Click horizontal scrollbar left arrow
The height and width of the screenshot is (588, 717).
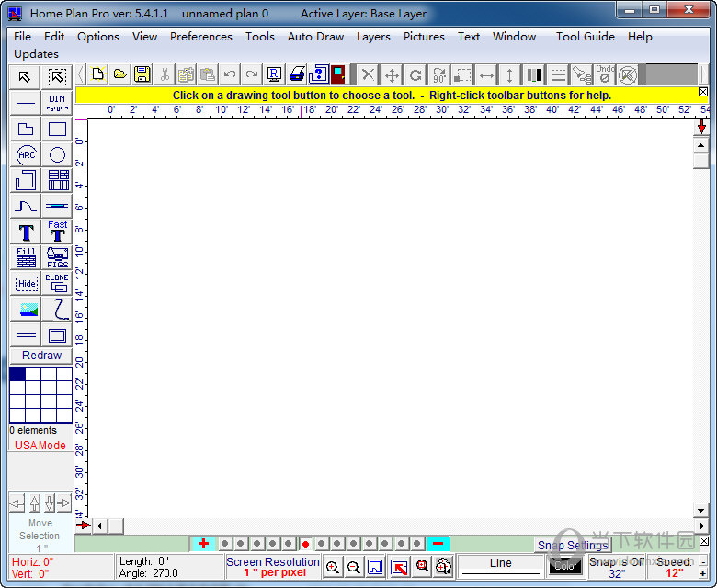point(99,526)
